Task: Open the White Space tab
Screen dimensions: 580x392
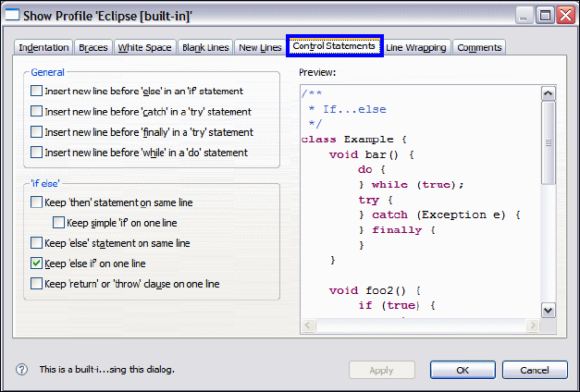Action: [x=144, y=47]
